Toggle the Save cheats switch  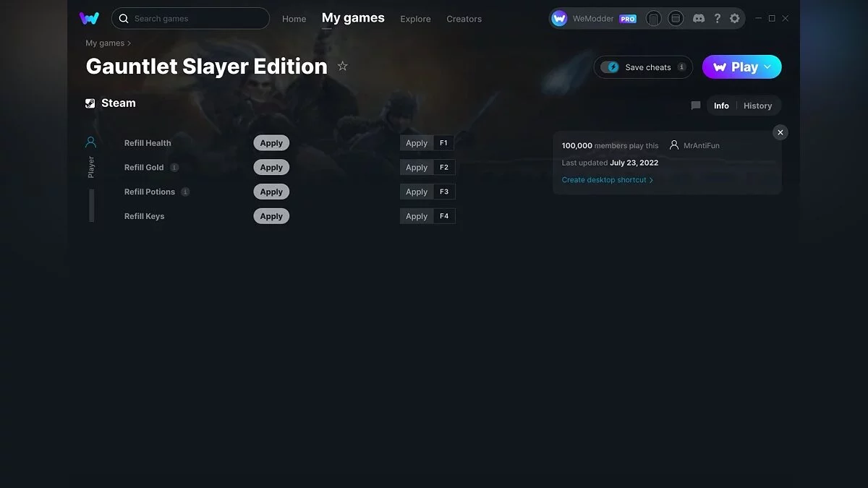[x=610, y=67]
